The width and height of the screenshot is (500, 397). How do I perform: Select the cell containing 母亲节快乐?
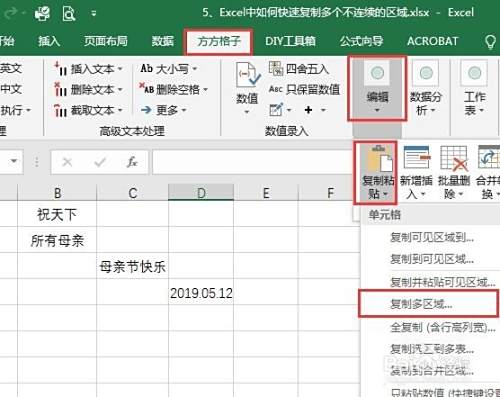133,266
